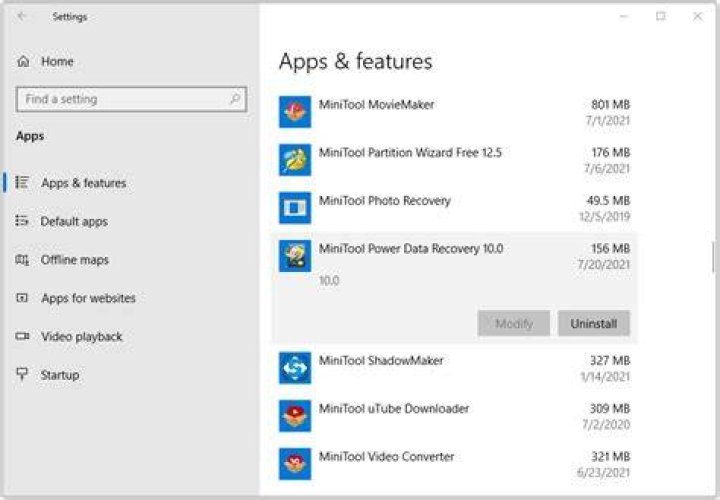Image resolution: width=720 pixels, height=500 pixels.
Task: Click the 1/14/2021 install date
Action: tap(605, 376)
